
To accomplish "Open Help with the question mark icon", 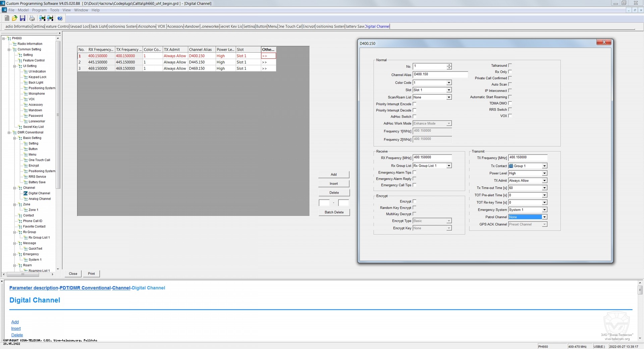I will [60, 18].
